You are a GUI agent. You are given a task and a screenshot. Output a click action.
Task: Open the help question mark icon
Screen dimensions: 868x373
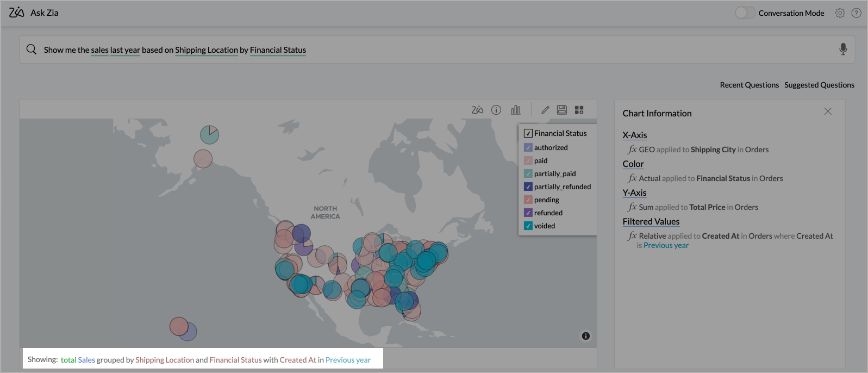(x=856, y=13)
